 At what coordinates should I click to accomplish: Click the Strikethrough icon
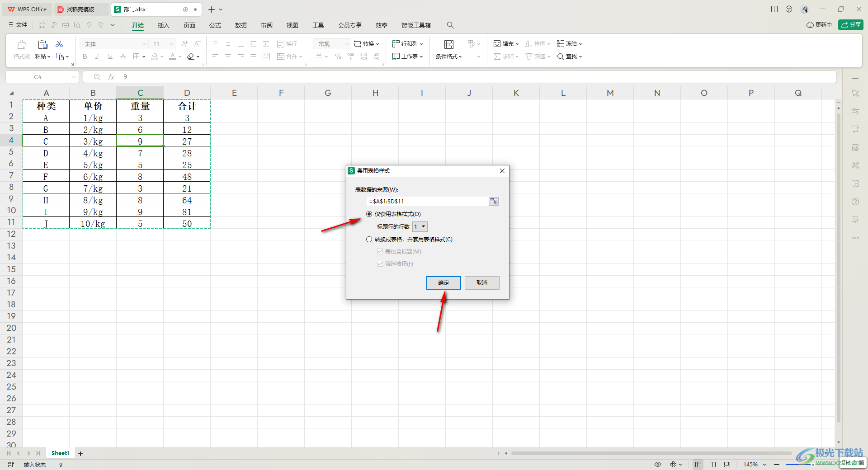[123, 56]
